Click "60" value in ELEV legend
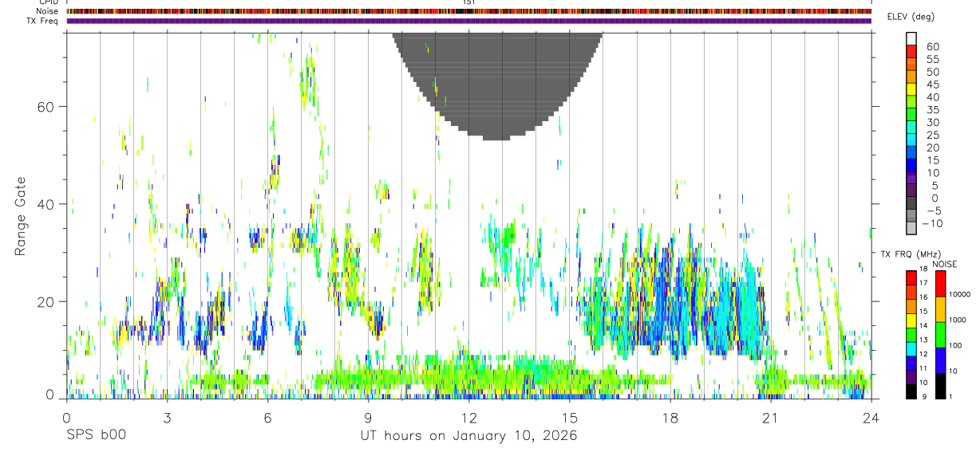Viewport: 980px width, 452px height. coord(933,47)
